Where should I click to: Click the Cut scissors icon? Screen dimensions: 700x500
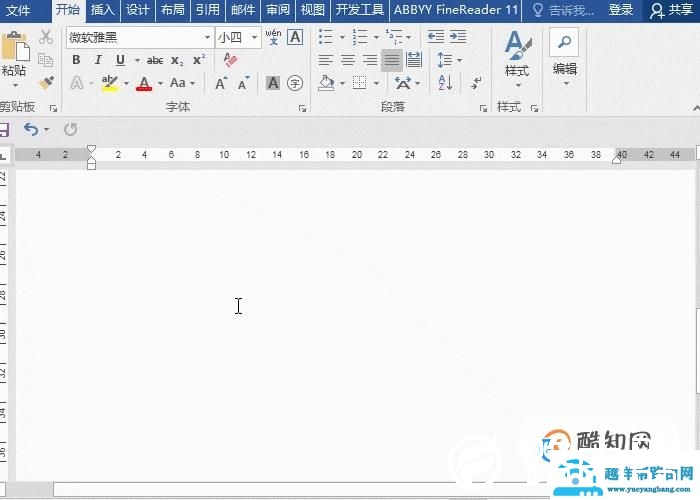[45, 37]
